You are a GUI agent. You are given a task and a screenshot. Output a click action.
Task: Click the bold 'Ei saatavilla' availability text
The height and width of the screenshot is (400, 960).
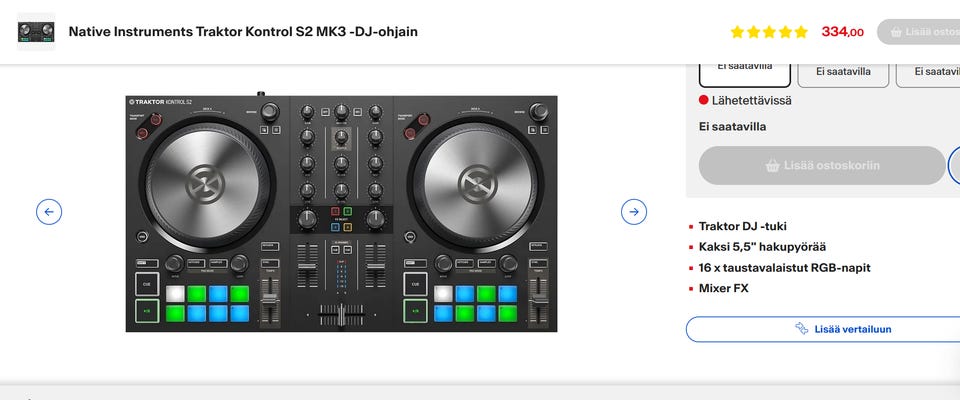[732, 127]
